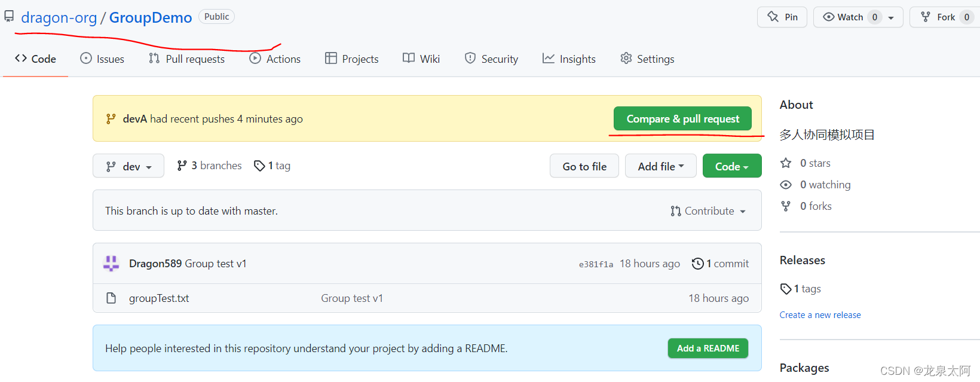Expand the Add file dropdown
Viewport: 980px width, 382px height.
[661, 166]
